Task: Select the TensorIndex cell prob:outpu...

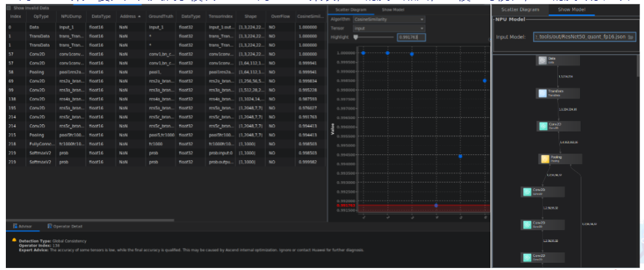Action: 220,162
